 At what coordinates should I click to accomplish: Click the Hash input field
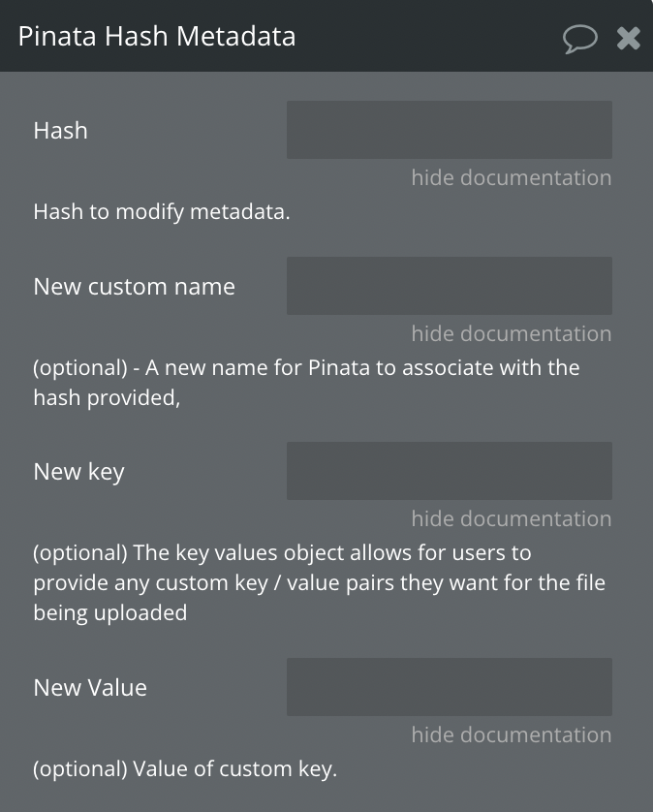coord(450,130)
